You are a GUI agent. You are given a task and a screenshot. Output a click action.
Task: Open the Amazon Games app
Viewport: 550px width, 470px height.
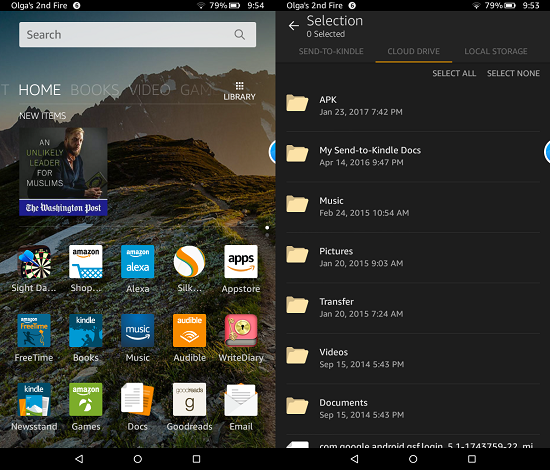[86, 400]
